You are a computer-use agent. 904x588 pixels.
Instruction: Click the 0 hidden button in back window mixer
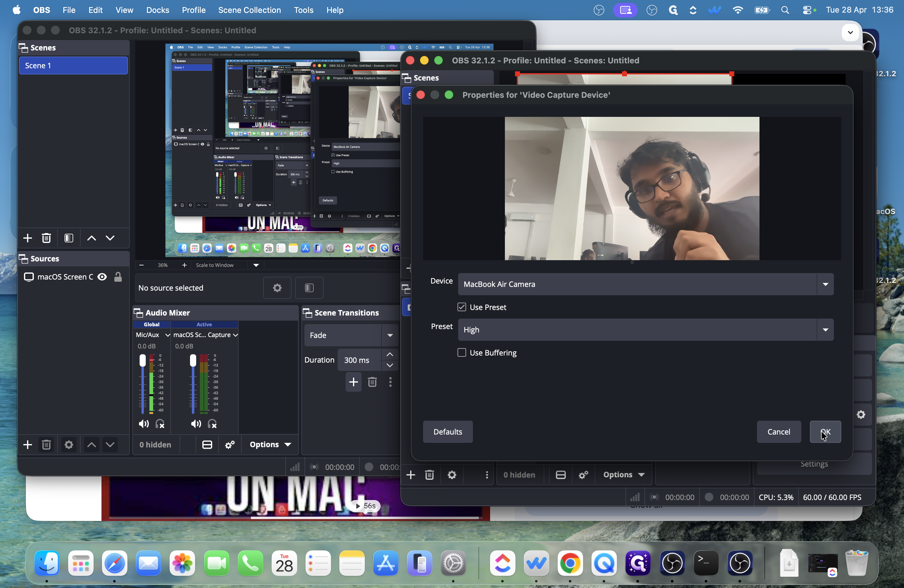tap(155, 444)
